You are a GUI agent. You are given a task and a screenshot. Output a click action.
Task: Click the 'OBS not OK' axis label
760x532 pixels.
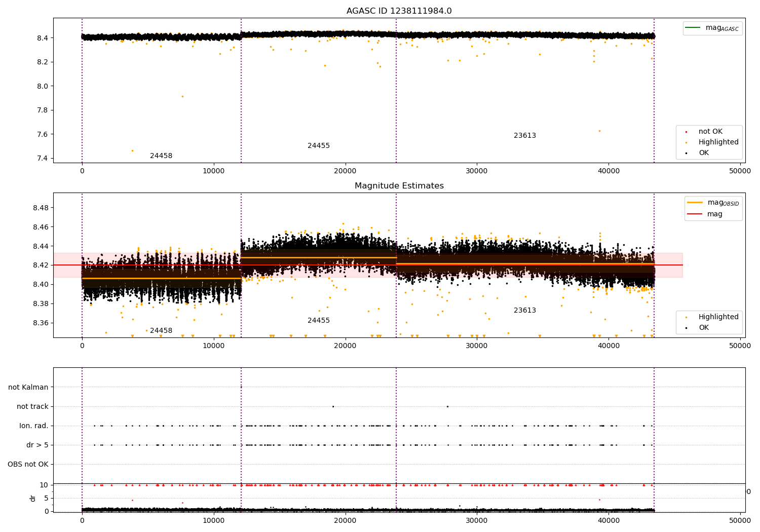coord(28,465)
